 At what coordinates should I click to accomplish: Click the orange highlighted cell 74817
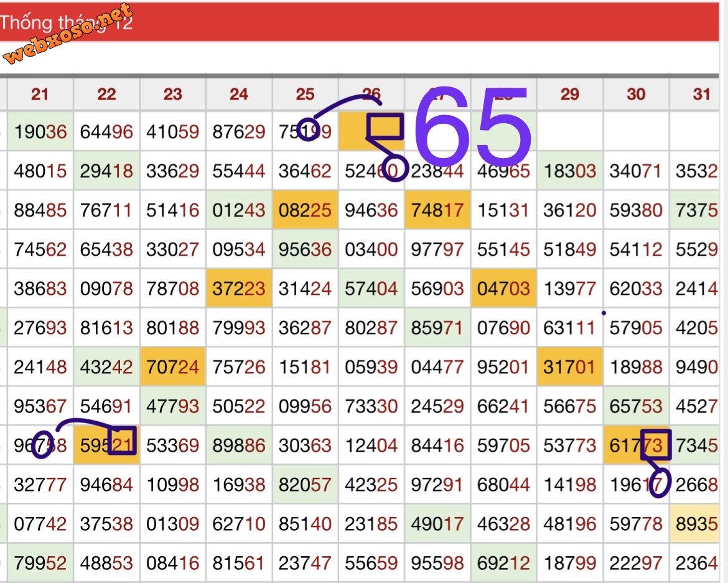437,210
